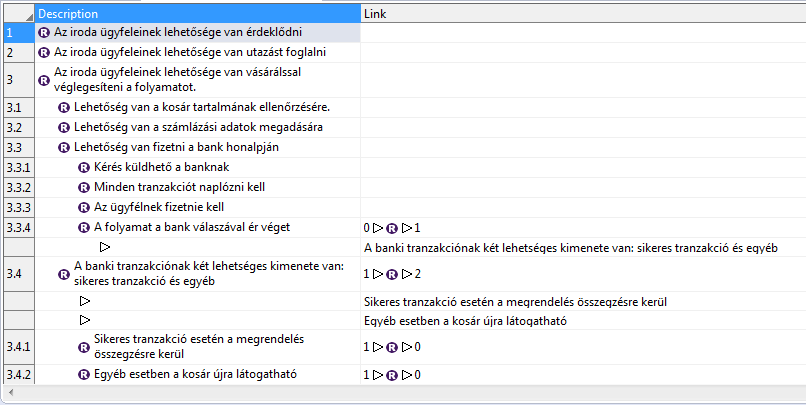The image size is (806, 405).
Task: Select row number 1
Action: click(x=19, y=32)
